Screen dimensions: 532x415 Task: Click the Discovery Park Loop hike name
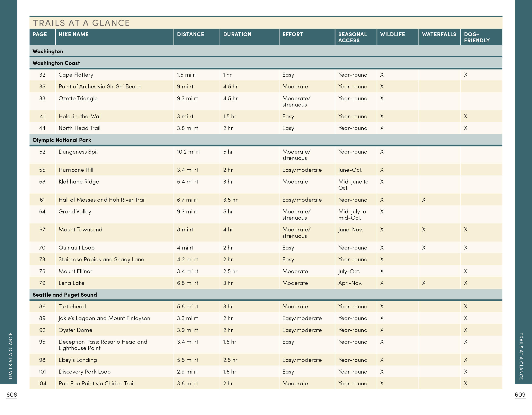point(85,372)
